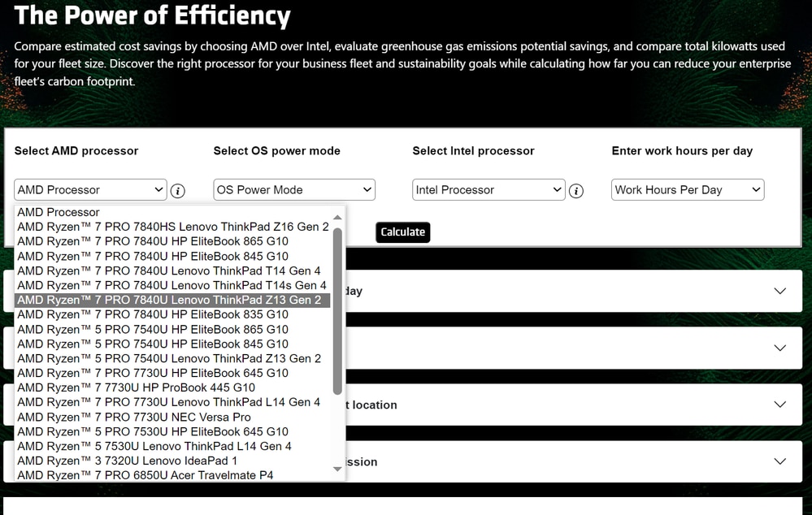Open the info icon beside AMD Processor dropdown
The image size is (812, 515).
pos(178,191)
